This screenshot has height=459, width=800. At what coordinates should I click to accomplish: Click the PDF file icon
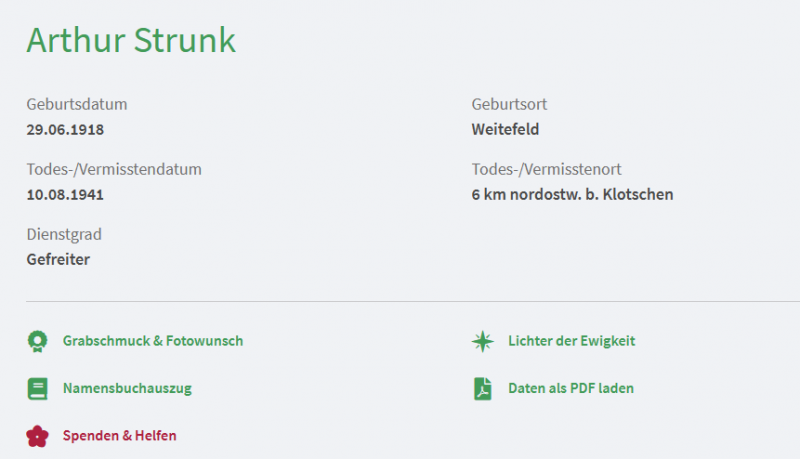[483, 388]
